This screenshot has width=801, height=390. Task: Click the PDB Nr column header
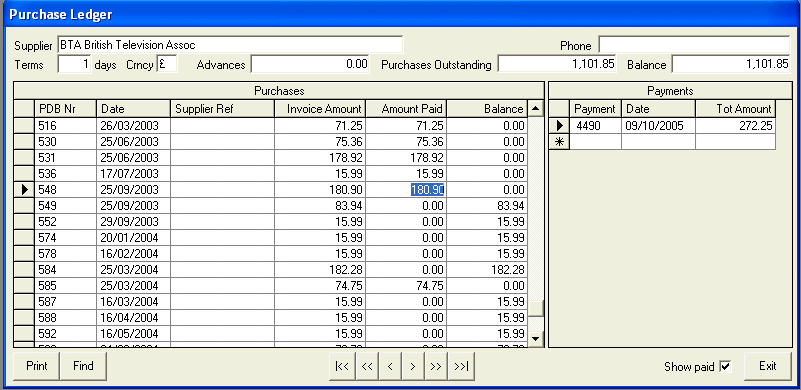coord(65,109)
